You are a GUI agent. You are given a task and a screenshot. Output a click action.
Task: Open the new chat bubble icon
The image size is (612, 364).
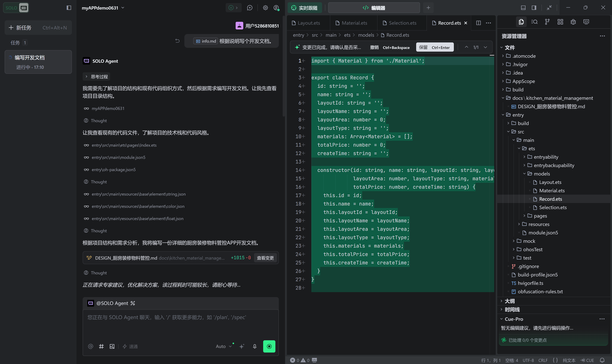point(250,8)
